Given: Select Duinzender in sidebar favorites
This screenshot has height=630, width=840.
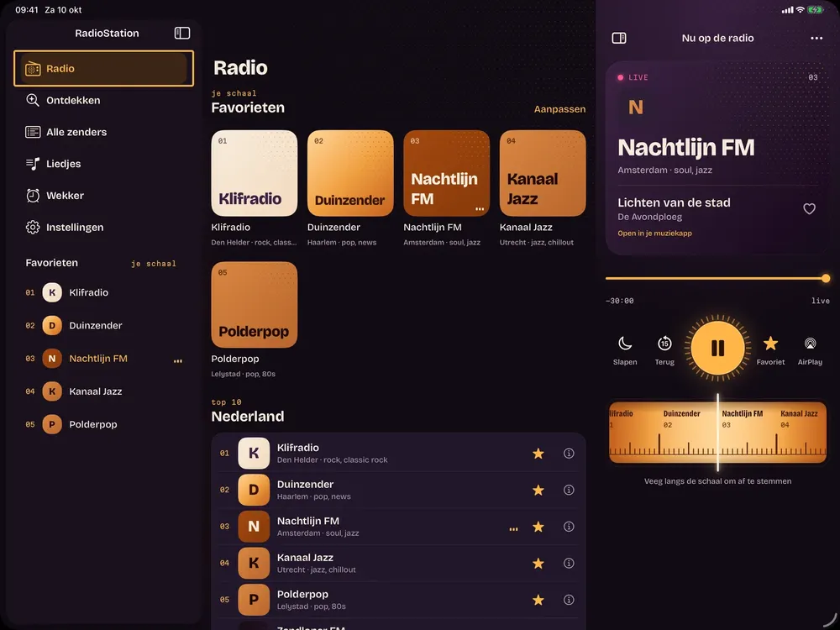Looking at the screenshot, I should point(103,325).
